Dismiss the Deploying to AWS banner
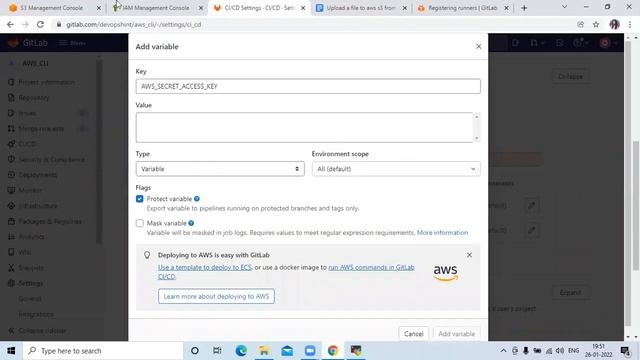This screenshot has height=360, width=640. (469, 255)
